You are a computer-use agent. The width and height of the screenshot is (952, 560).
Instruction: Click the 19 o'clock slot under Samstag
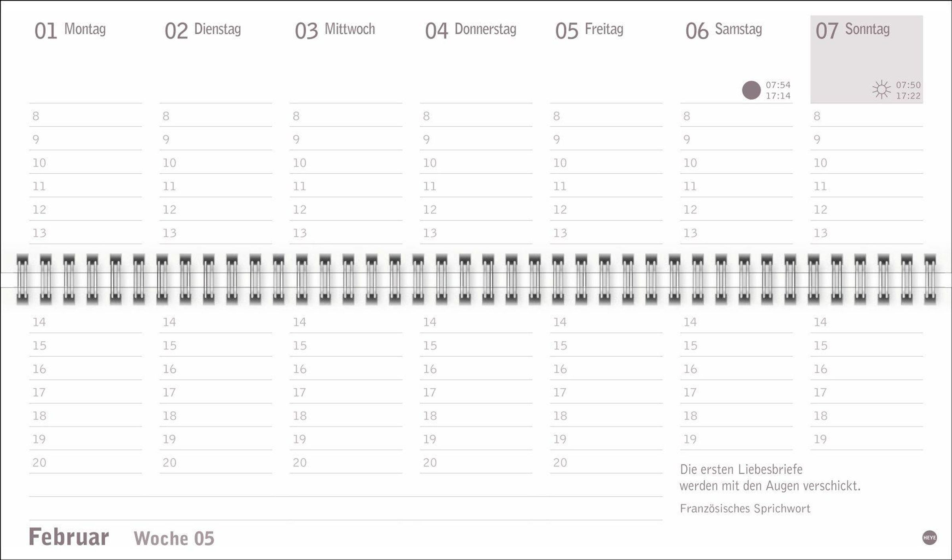coord(736,439)
